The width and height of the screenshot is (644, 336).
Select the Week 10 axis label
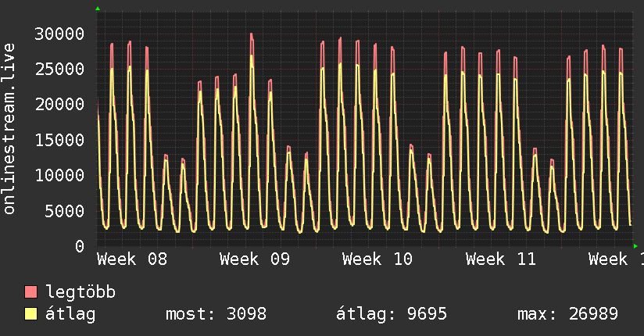(377, 259)
